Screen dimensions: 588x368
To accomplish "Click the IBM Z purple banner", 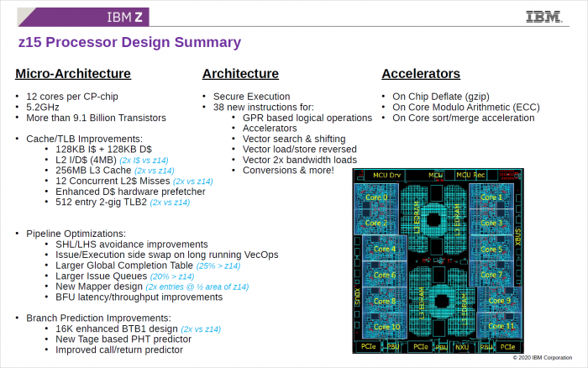I will [83, 17].
